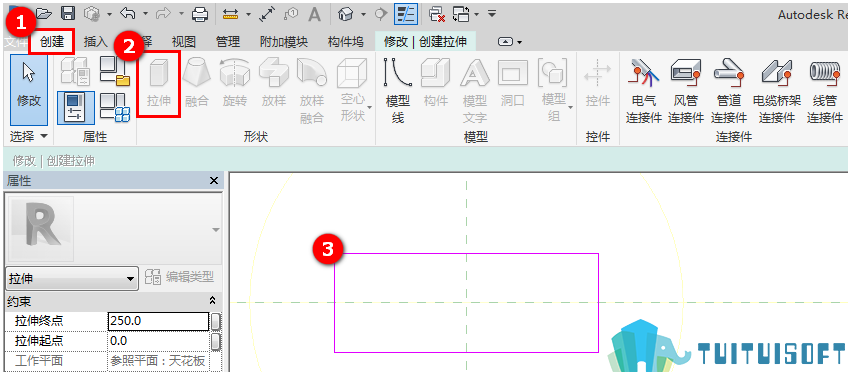The width and height of the screenshot is (852, 375).
Task: Click the Measure tool icon
Action: [231, 14]
